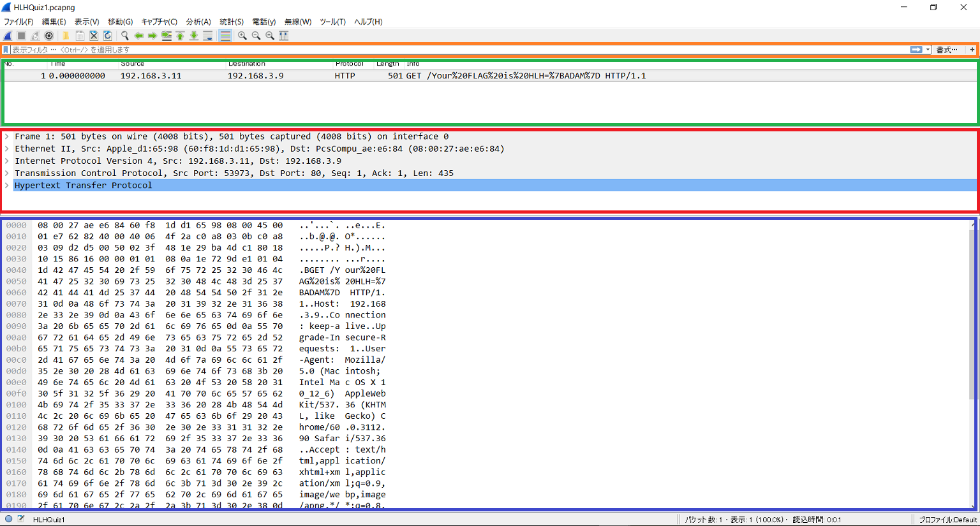This screenshot has width=980, height=526.
Task: Open the display filter apply dropdown arrow
Action: tap(926, 49)
